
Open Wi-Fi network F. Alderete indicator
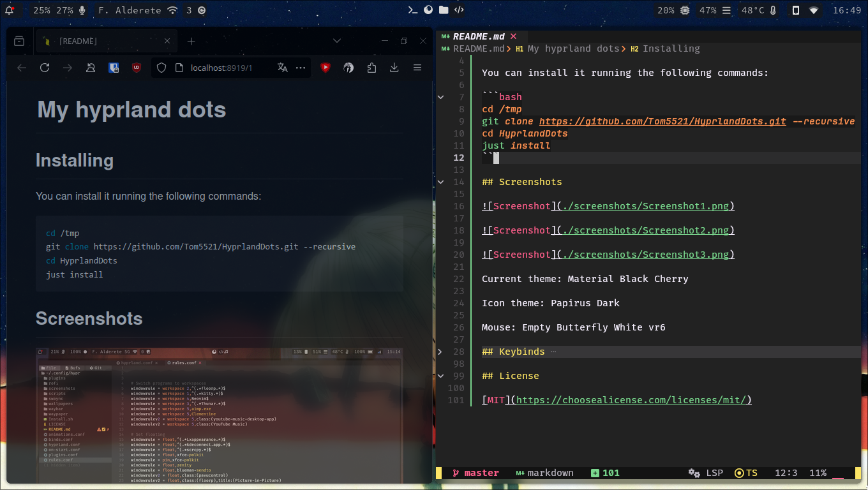[x=138, y=10]
